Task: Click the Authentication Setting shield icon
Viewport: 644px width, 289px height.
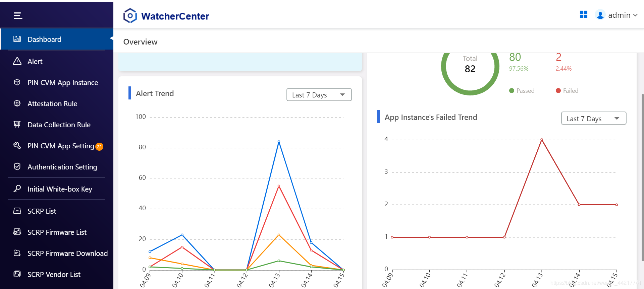Action: [17, 166]
